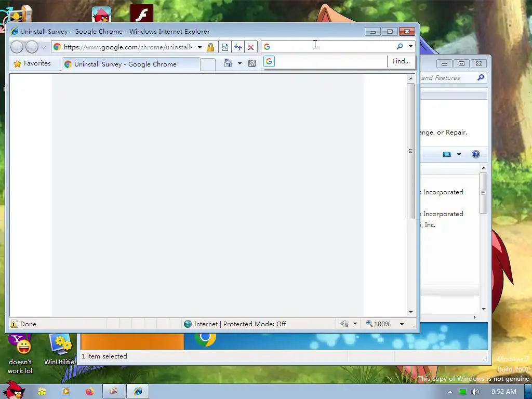
Task: Click the Chrome favicon in the address bar
Action: pyautogui.click(x=57, y=47)
